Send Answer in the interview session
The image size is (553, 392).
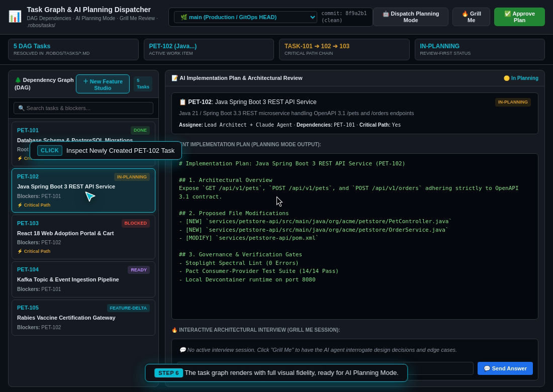[x=505, y=368]
